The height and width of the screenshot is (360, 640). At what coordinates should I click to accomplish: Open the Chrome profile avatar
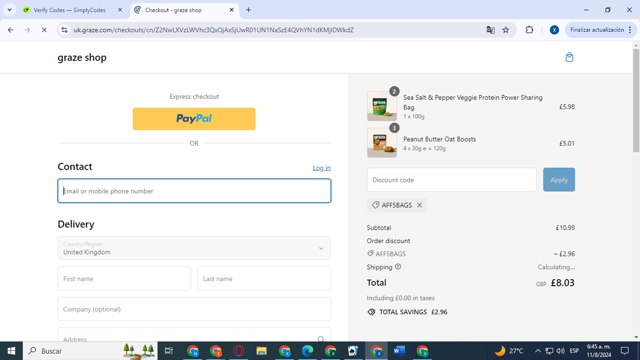(x=554, y=30)
